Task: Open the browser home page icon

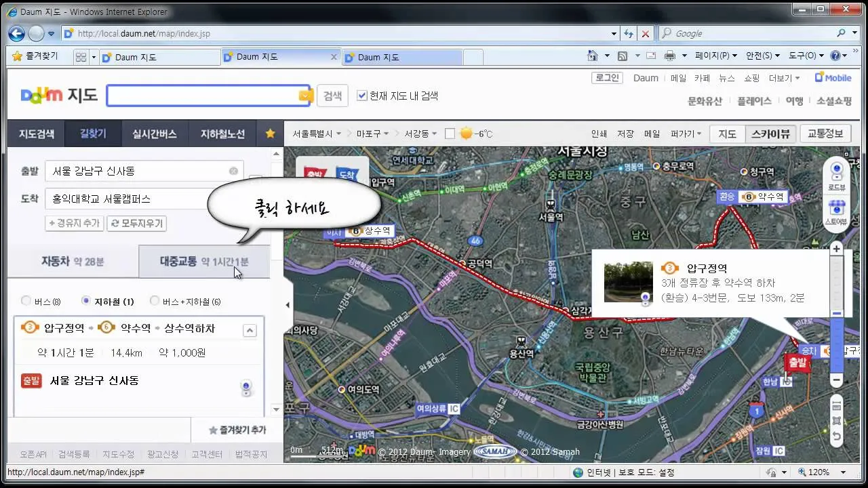Action: (592, 56)
